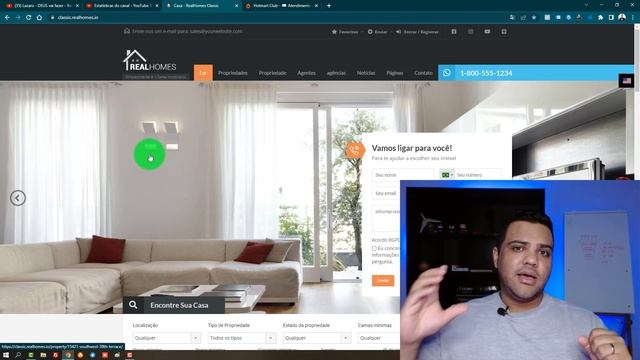The width and height of the screenshot is (640, 360).
Task: Open the YouTube social icon
Action: click(x=487, y=31)
